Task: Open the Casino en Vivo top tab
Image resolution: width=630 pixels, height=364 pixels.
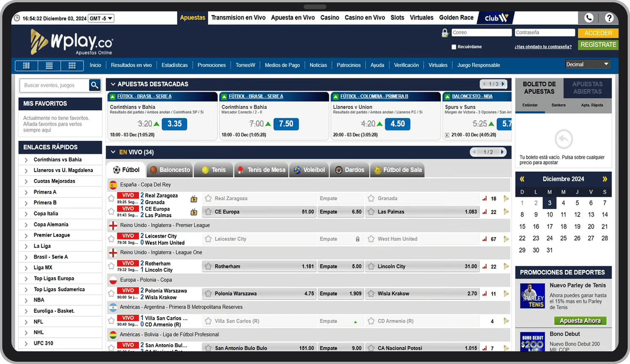Action: [x=365, y=18]
